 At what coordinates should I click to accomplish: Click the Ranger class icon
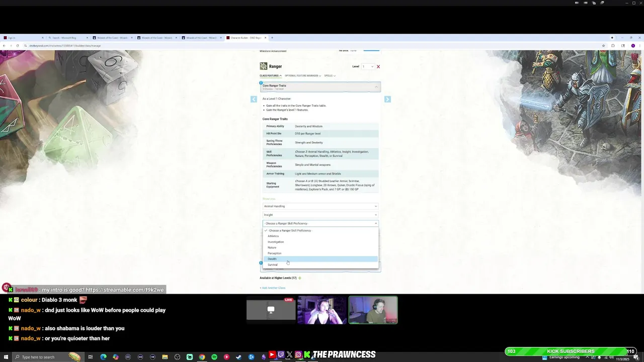point(263,66)
